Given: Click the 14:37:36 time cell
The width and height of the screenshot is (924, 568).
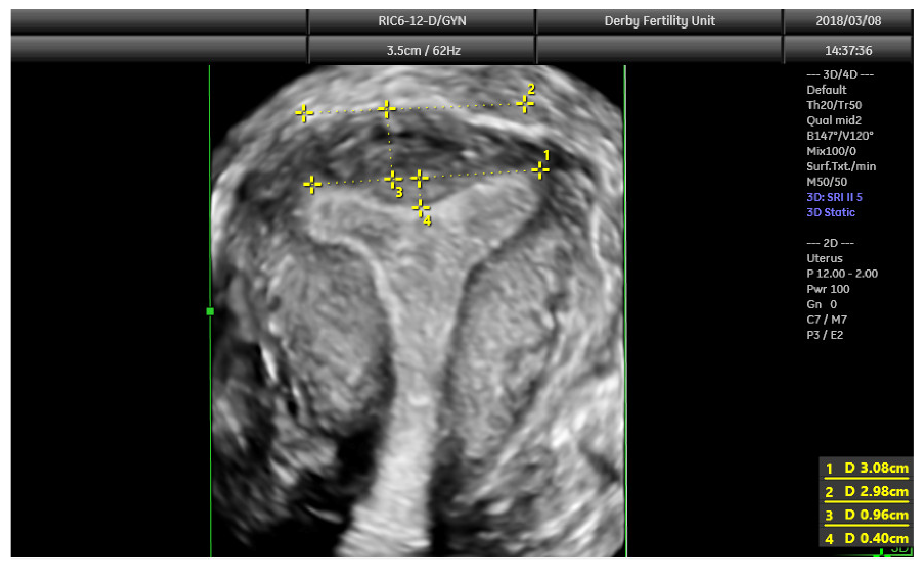Looking at the screenshot, I should [848, 50].
